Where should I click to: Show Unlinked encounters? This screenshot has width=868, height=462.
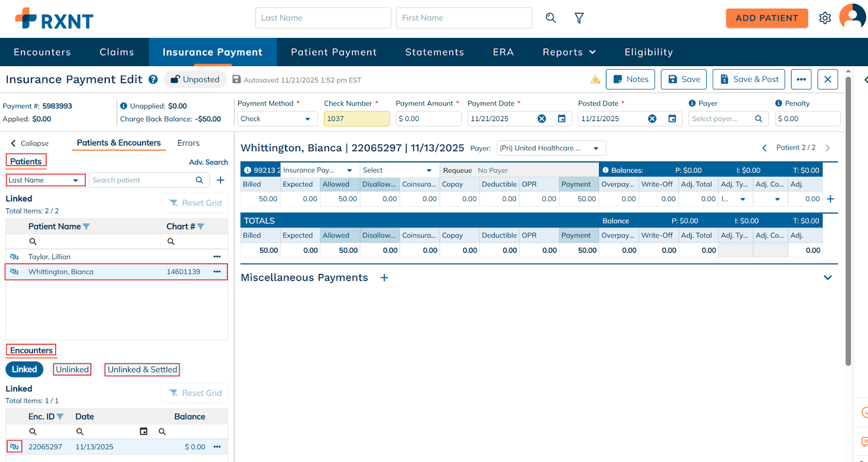pyautogui.click(x=72, y=369)
